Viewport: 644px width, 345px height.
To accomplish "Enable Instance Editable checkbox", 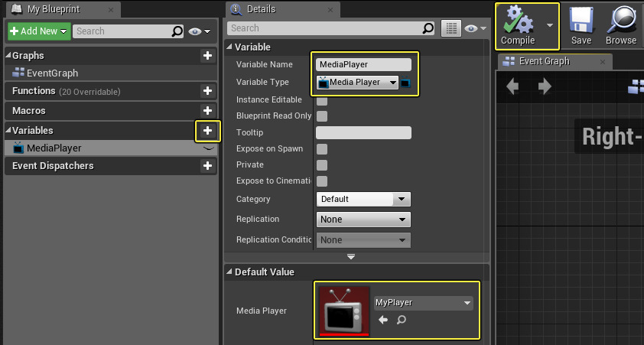I will coord(322,99).
